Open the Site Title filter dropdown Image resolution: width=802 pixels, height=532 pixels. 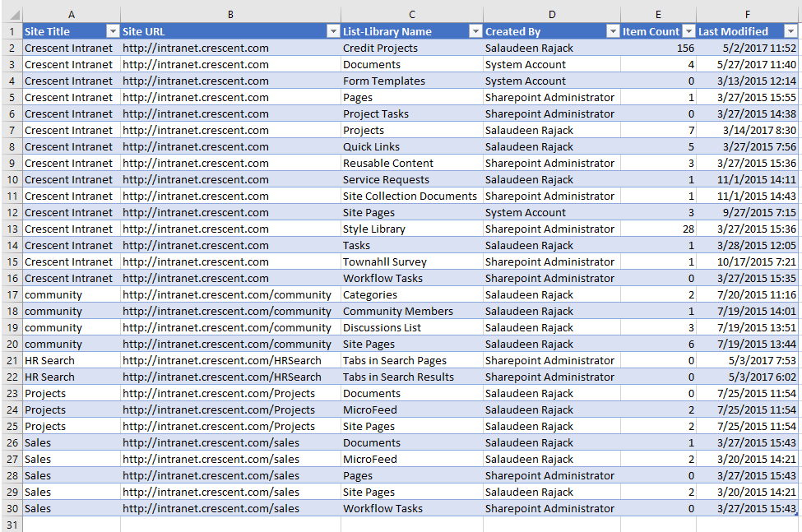114,31
